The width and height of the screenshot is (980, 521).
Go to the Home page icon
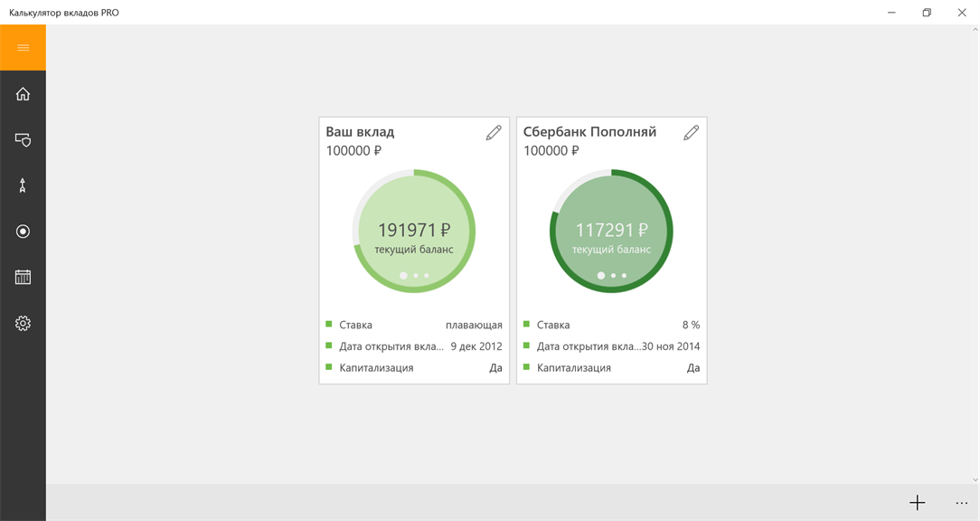click(23, 94)
